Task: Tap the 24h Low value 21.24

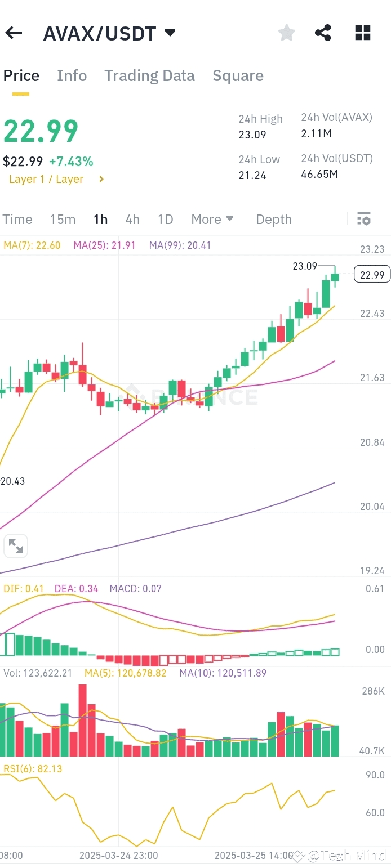Action: click(x=252, y=176)
